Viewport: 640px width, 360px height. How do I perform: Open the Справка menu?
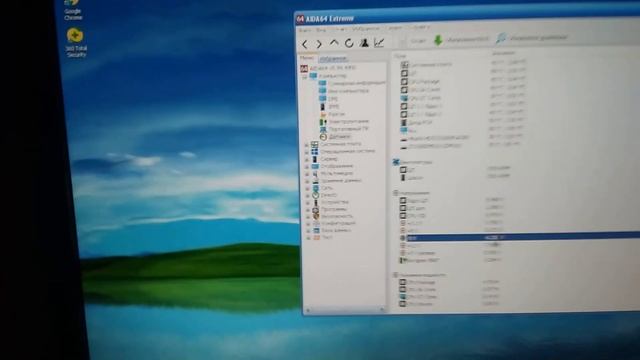click(x=422, y=28)
